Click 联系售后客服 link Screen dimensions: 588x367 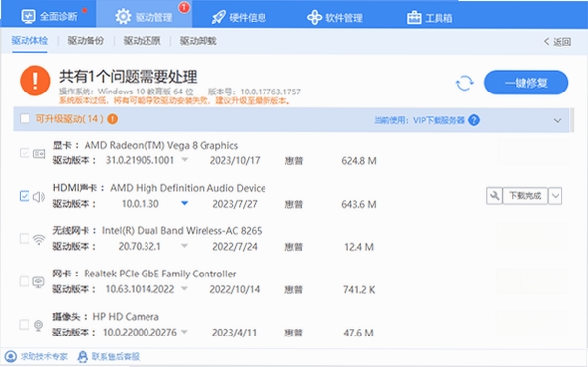pos(116,356)
